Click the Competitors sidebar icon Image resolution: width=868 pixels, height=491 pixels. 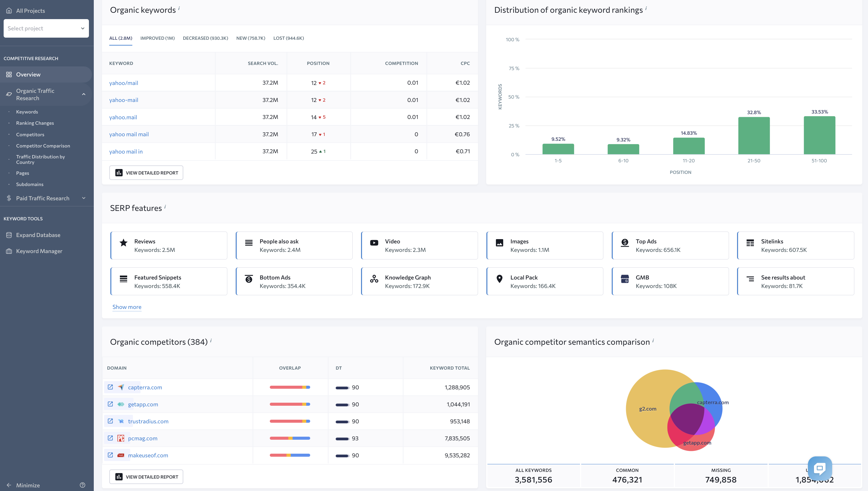30,134
